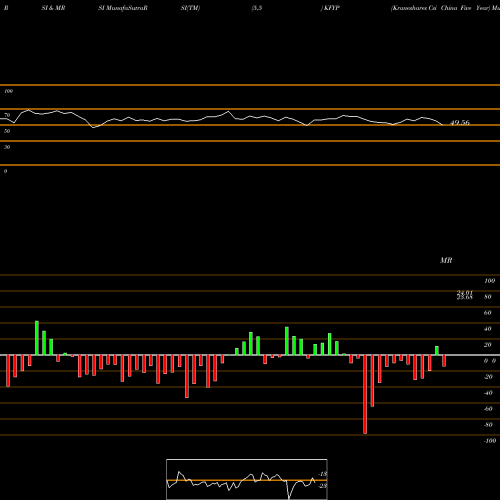Click the last green bar before the final red
This screenshot has width=500, height=500.
tap(437, 351)
